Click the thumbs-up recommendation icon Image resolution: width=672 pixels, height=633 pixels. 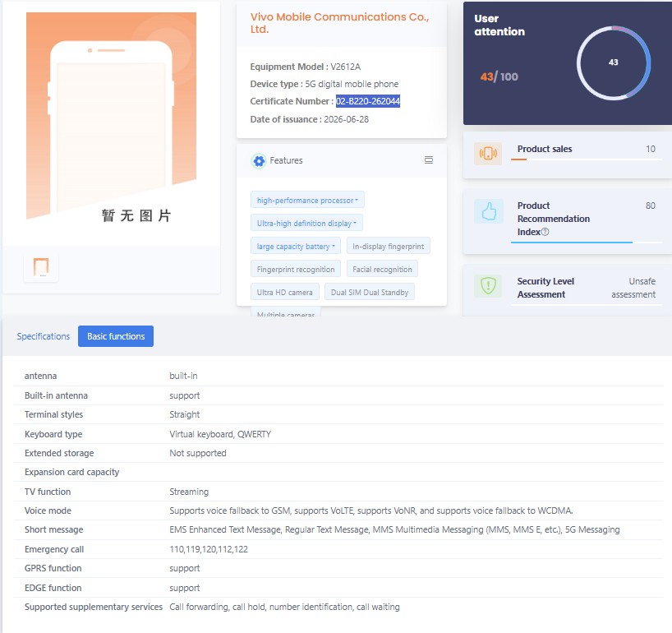click(x=488, y=211)
